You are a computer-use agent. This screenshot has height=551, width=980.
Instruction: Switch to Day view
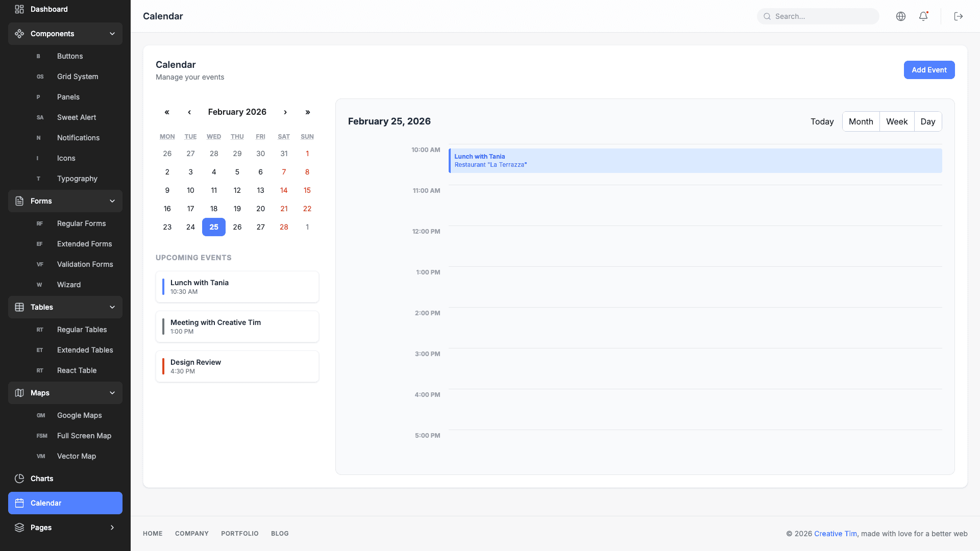[928, 121]
